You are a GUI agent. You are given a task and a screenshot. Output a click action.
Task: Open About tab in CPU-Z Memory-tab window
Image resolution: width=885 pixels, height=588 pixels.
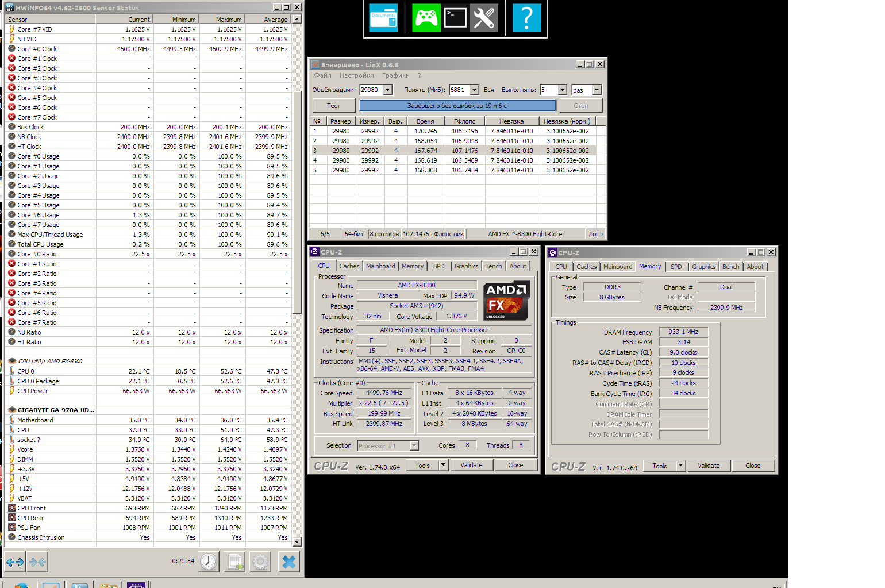click(x=755, y=267)
